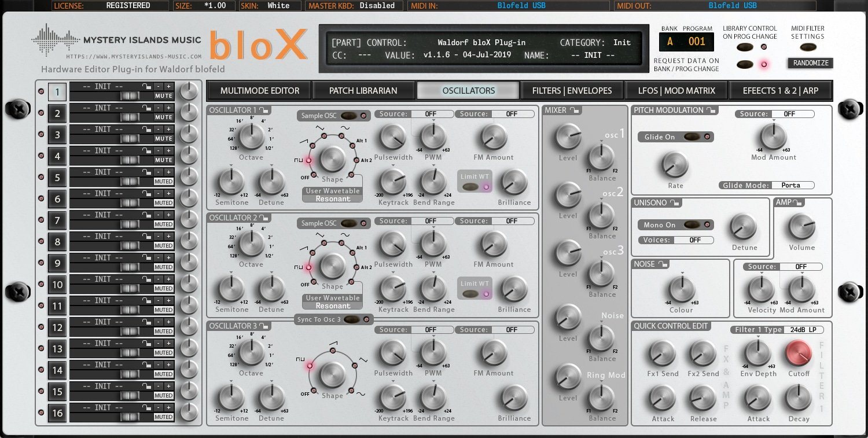
Task: Click the red Cutoff knob in Quick Control Edit
Action: point(799,352)
